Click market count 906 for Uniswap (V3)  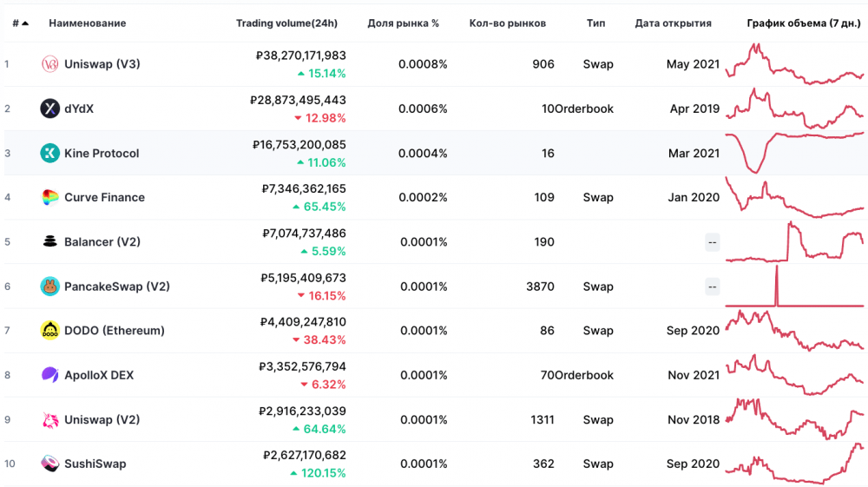click(x=543, y=64)
